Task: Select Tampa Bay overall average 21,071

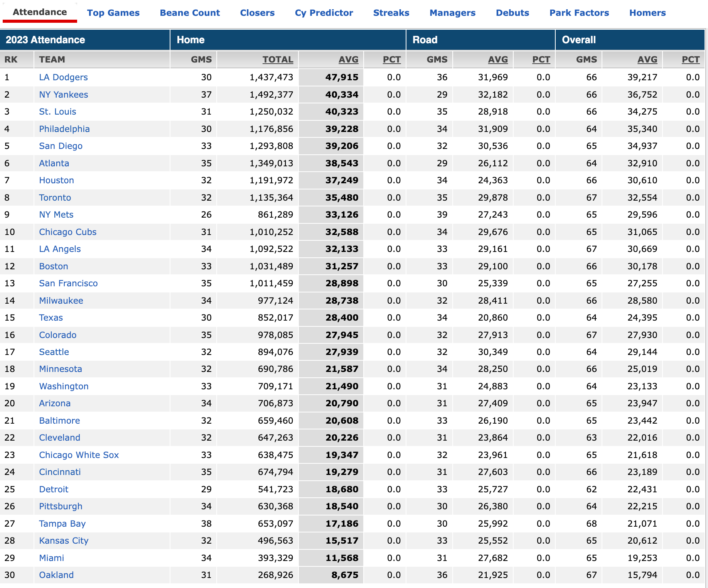Action: [x=642, y=524]
